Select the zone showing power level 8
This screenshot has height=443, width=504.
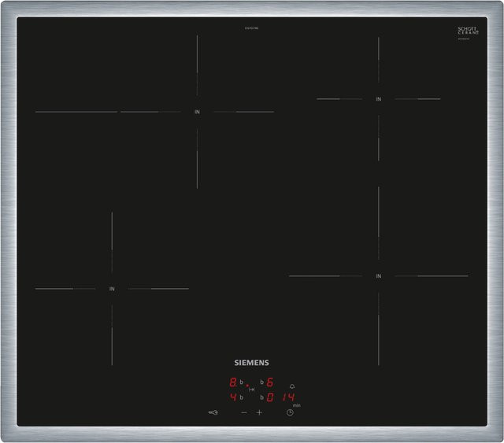click(233, 382)
